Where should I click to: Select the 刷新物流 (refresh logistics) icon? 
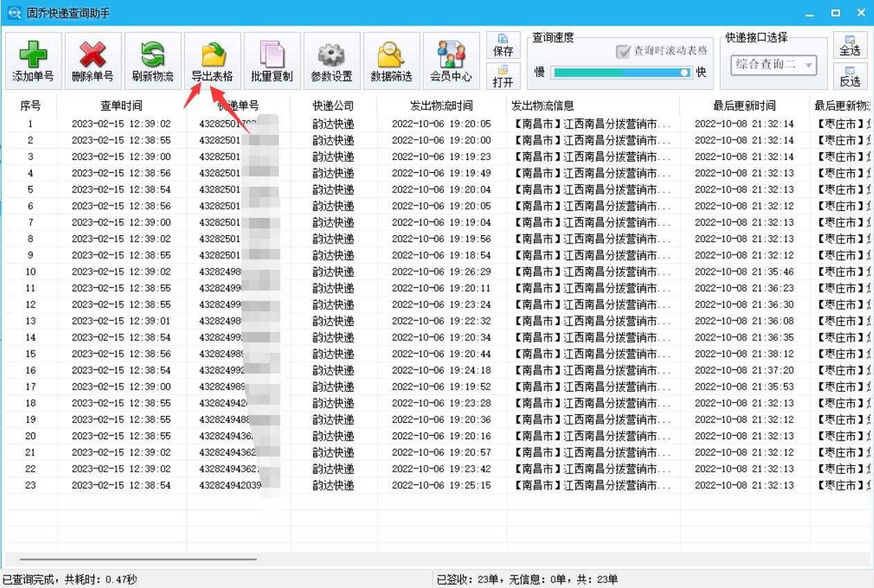coord(152,61)
